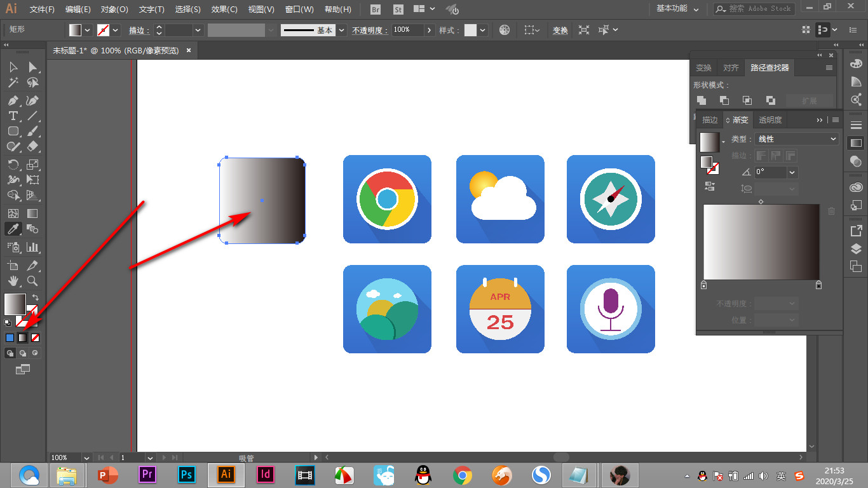Select the Eraser tool
The height and width of the screenshot is (488, 868).
(x=33, y=146)
